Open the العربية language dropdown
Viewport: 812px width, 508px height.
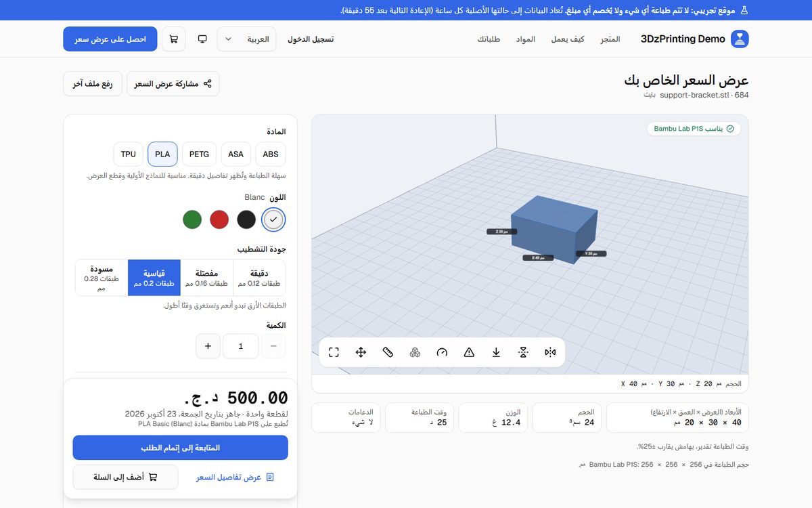click(x=247, y=39)
